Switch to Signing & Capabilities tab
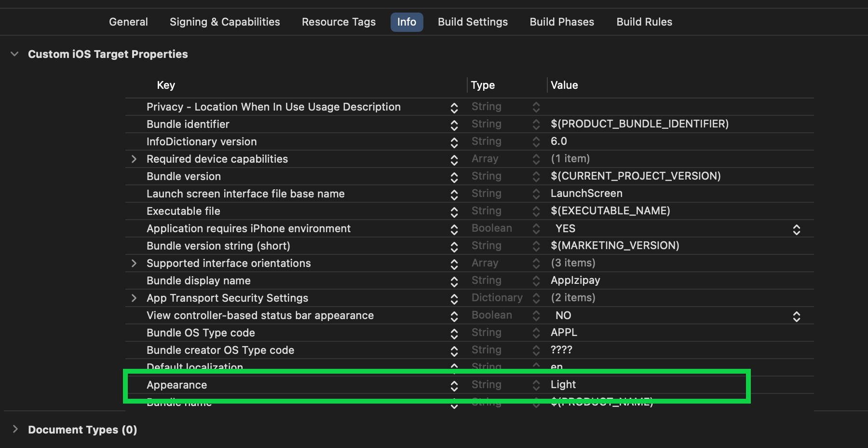 pos(225,22)
